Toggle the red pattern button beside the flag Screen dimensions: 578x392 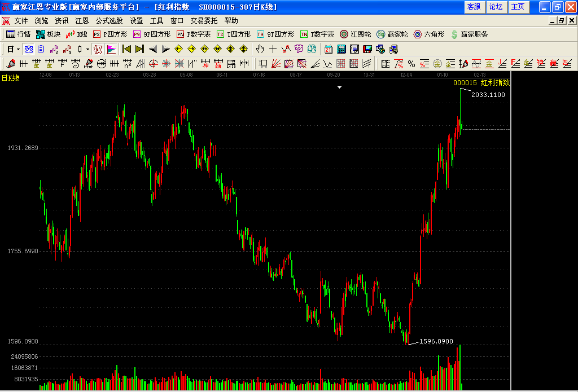point(98,49)
